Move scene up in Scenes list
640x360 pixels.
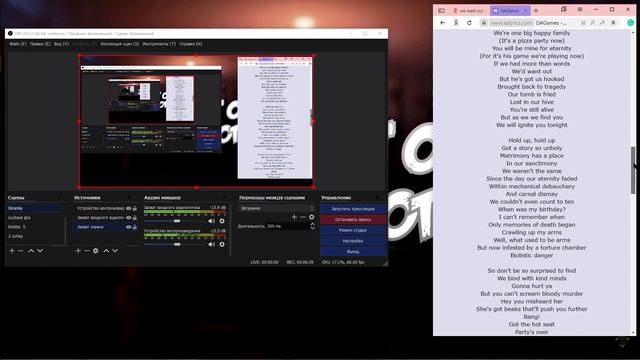coord(31,251)
